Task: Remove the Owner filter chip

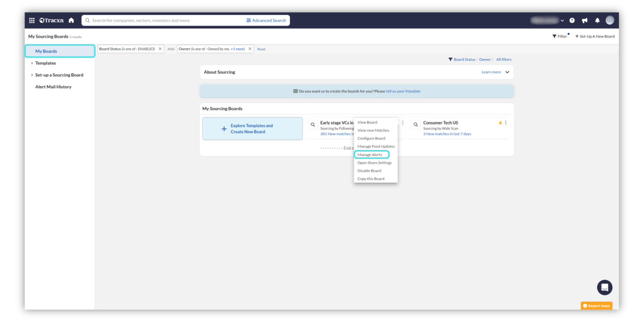Action: pos(250,49)
